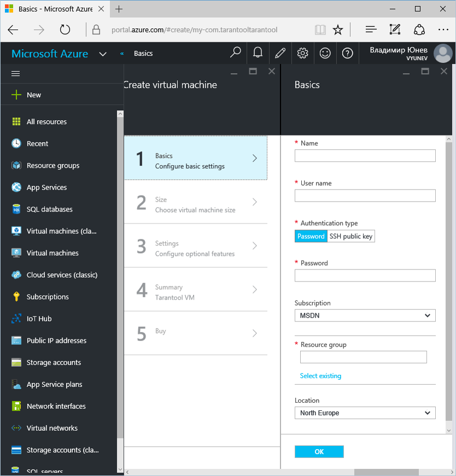Click the Cloud services (classic) icon
Image resolution: width=456 pixels, height=476 pixels.
(16, 275)
